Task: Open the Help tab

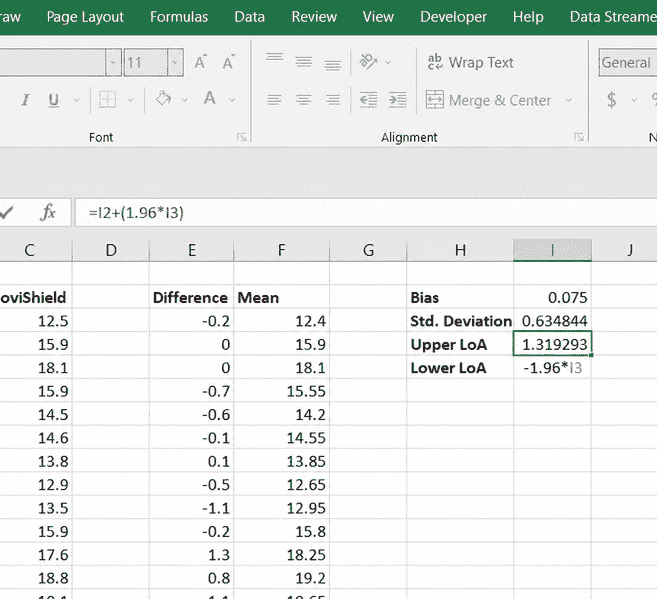Action: [528, 17]
